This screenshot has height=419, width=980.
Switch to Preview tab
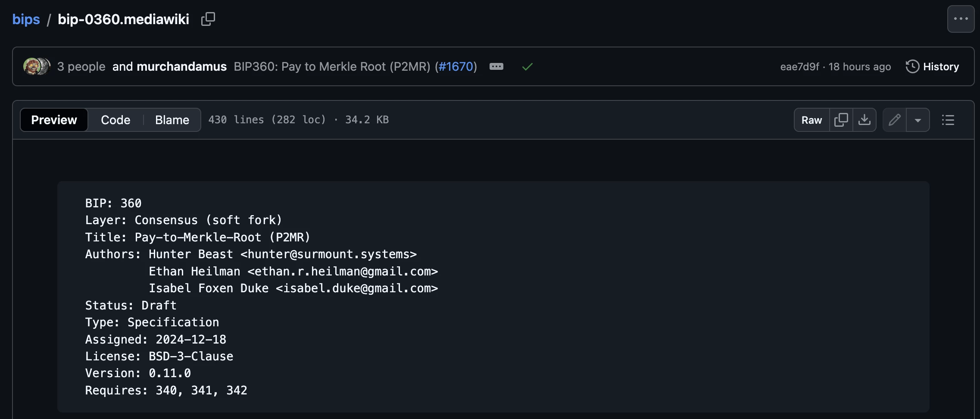click(54, 120)
